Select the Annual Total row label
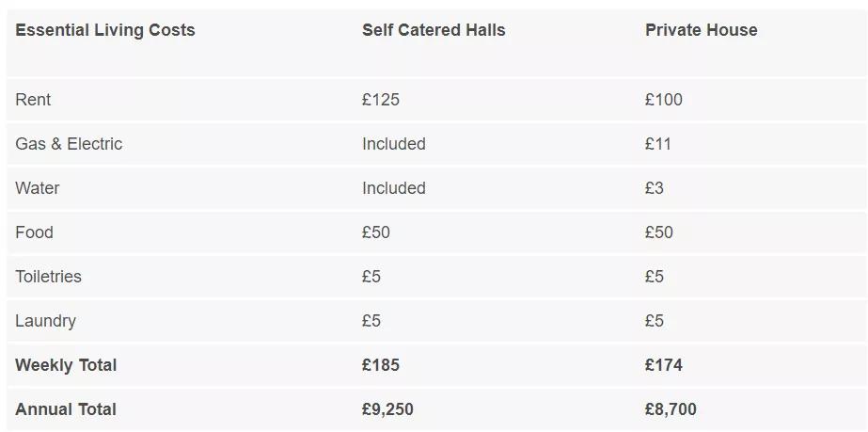 (x=66, y=409)
